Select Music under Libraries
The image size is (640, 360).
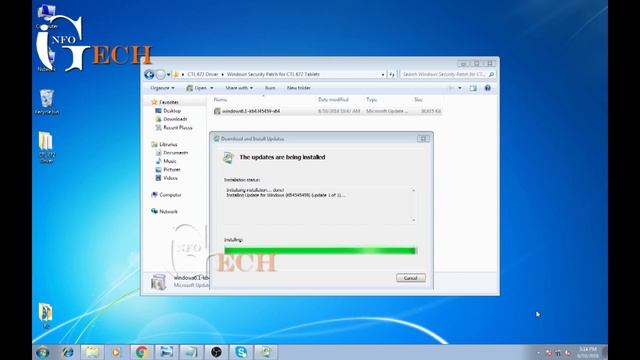click(x=170, y=161)
